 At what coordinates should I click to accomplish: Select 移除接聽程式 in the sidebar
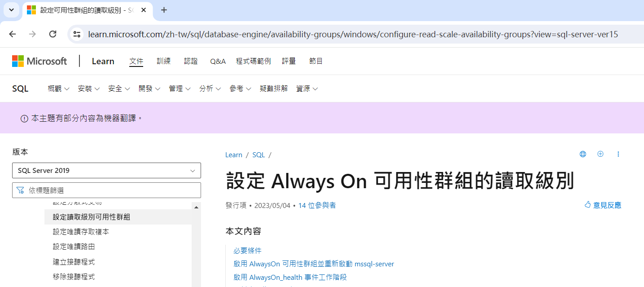point(74,277)
